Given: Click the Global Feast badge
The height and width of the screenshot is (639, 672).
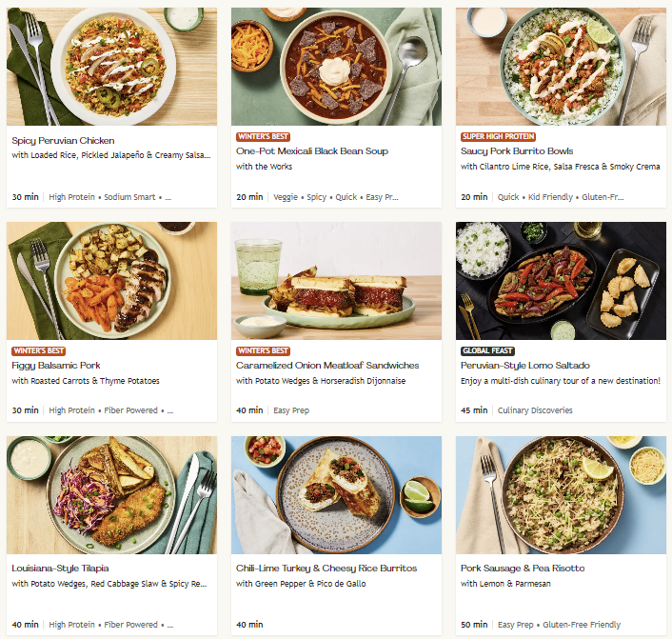Looking at the screenshot, I should (x=487, y=350).
